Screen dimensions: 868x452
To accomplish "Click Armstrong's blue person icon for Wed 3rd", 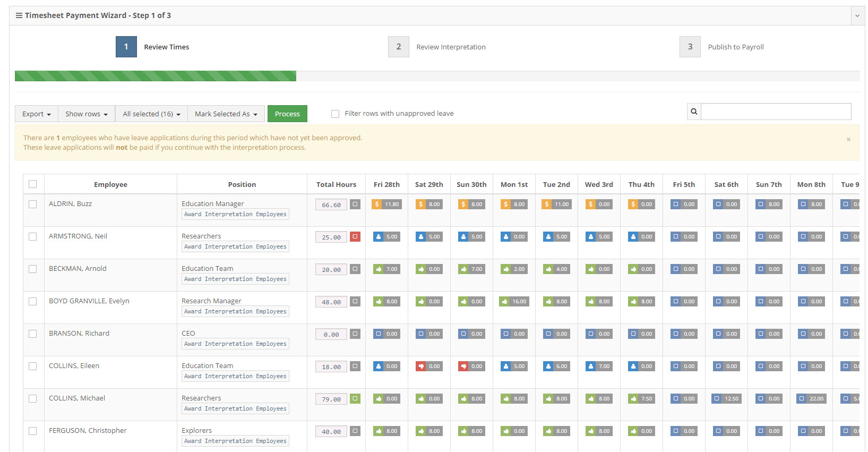I will click(591, 236).
